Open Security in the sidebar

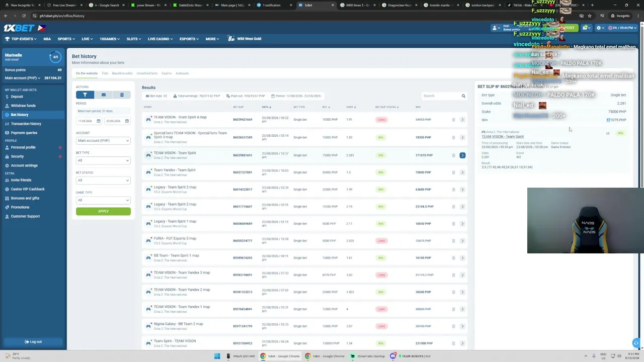click(17, 156)
